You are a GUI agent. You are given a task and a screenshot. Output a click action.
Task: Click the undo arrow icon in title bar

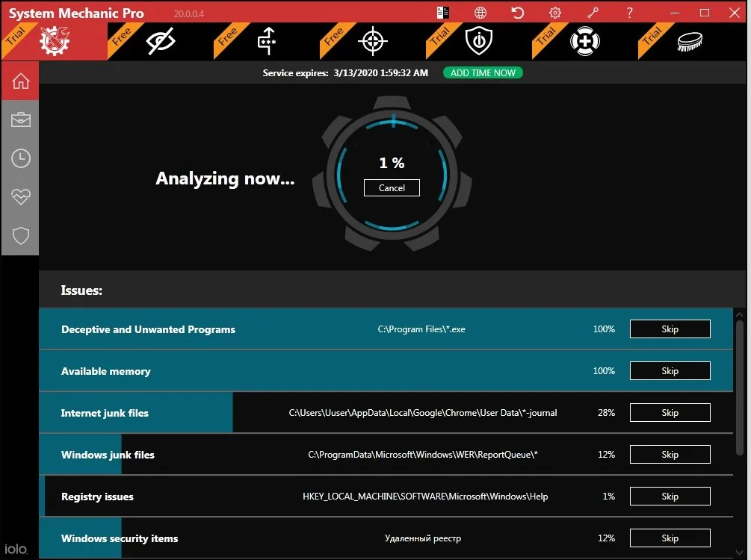(x=518, y=13)
